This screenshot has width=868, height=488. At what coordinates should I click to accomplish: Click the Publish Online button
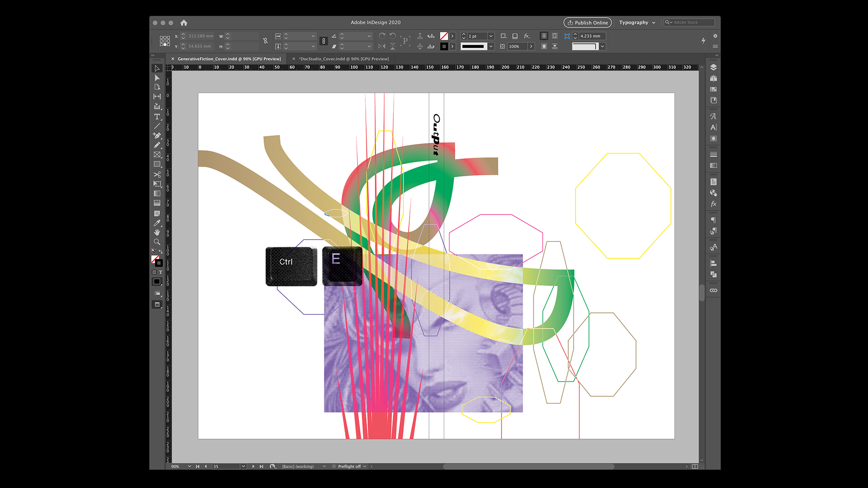click(587, 23)
